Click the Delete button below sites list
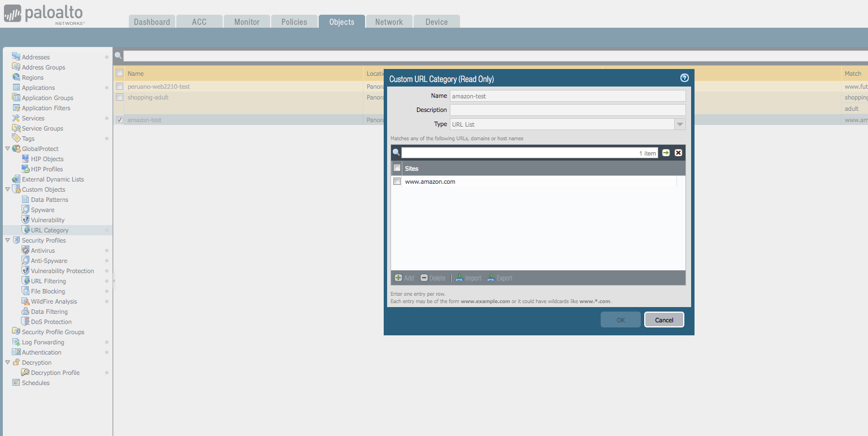 pyautogui.click(x=433, y=278)
